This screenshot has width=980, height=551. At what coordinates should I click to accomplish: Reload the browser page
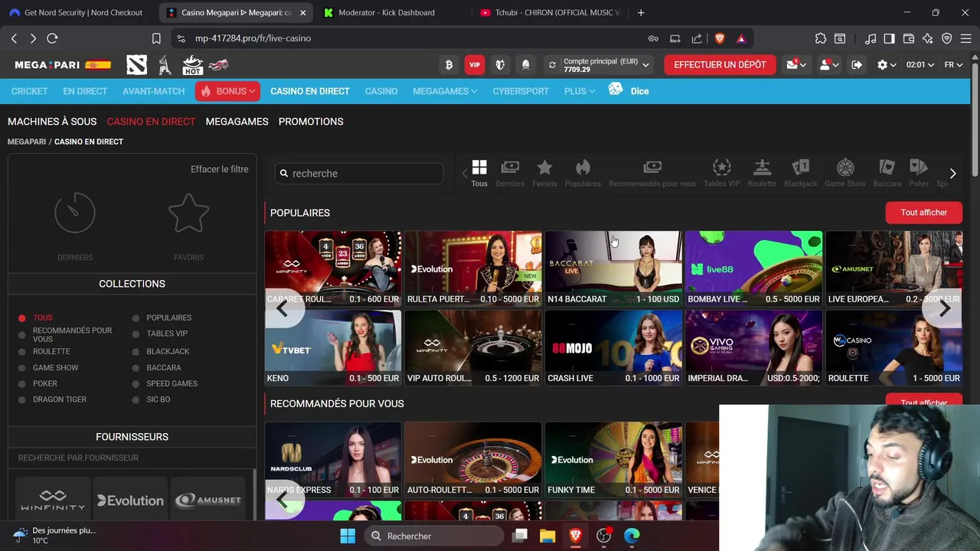click(52, 38)
